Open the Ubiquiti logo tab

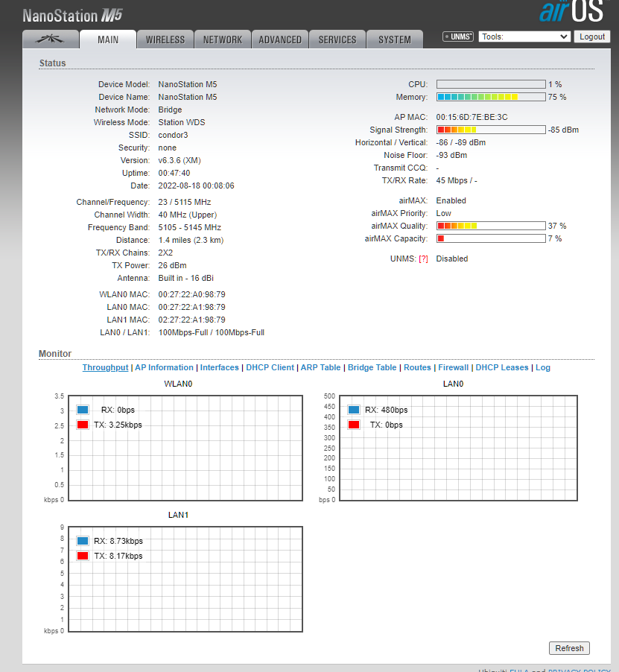[51, 39]
